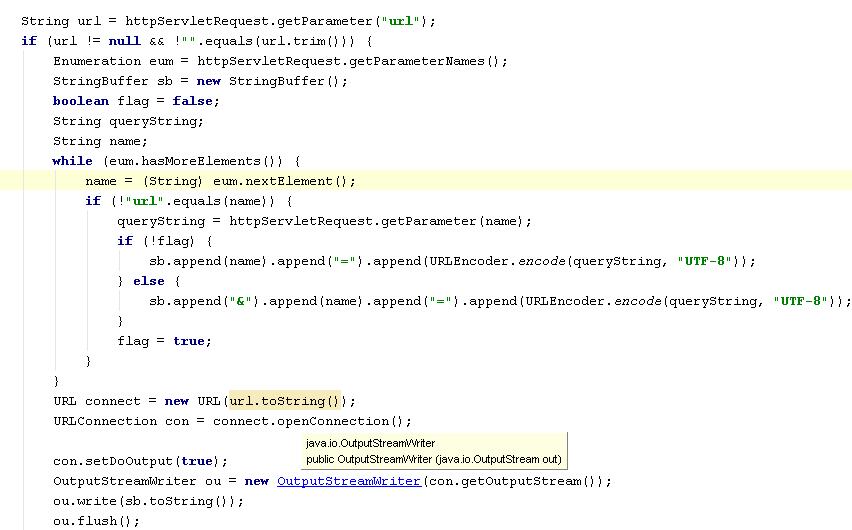The height and width of the screenshot is (530, 852).
Task: Click the 'con.setDoOutput(true);' line
Action: pyautogui.click(x=140, y=461)
